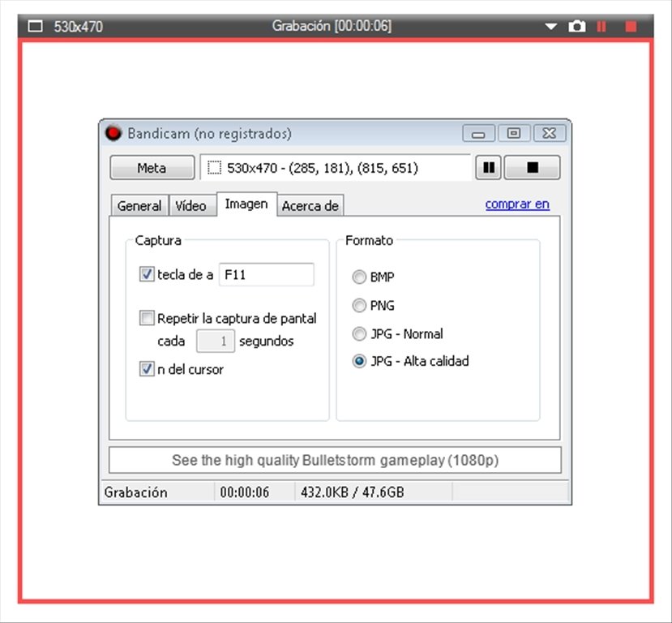This screenshot has width=672, height=623.
Task: Select the BMP format radio button
Action: 359,277
